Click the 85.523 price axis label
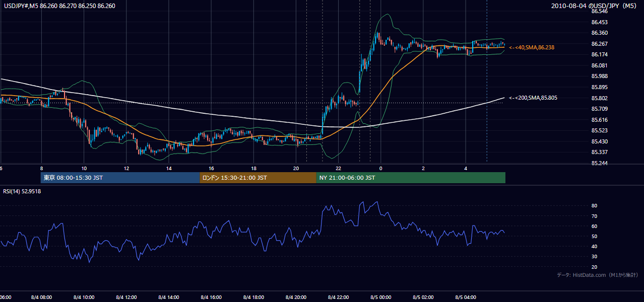The width and height of the screenshot is (644, 302). click(599, 130)
